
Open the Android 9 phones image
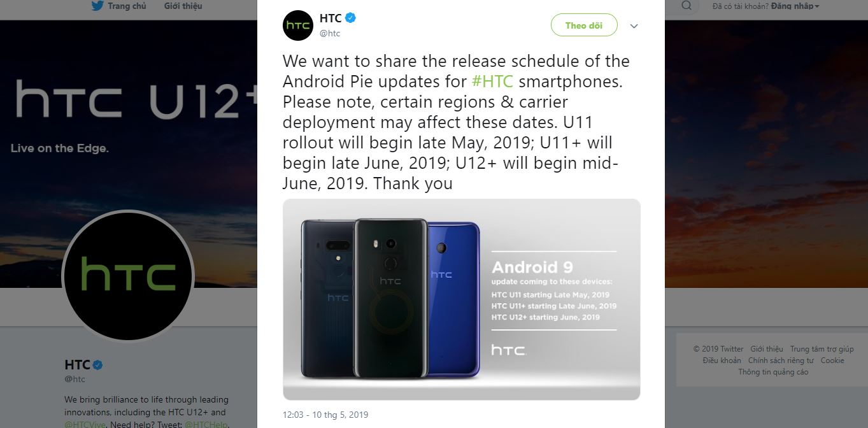[462, 299]
